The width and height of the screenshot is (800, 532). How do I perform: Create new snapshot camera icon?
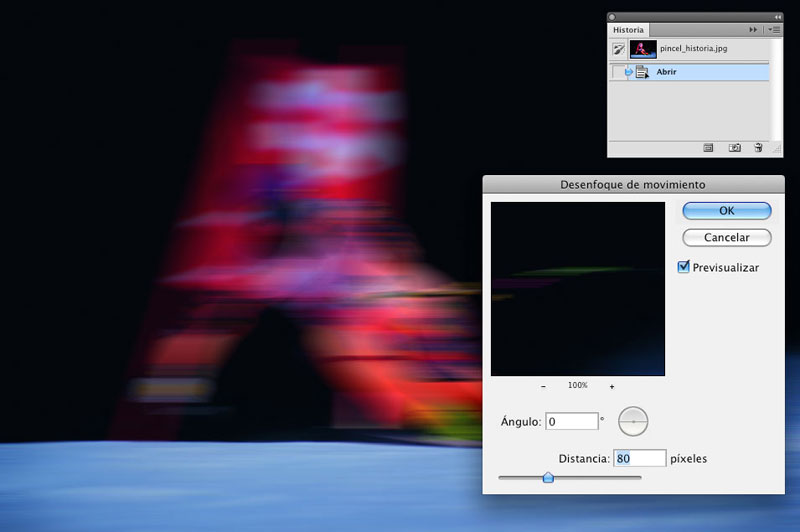tap(734, 148)
